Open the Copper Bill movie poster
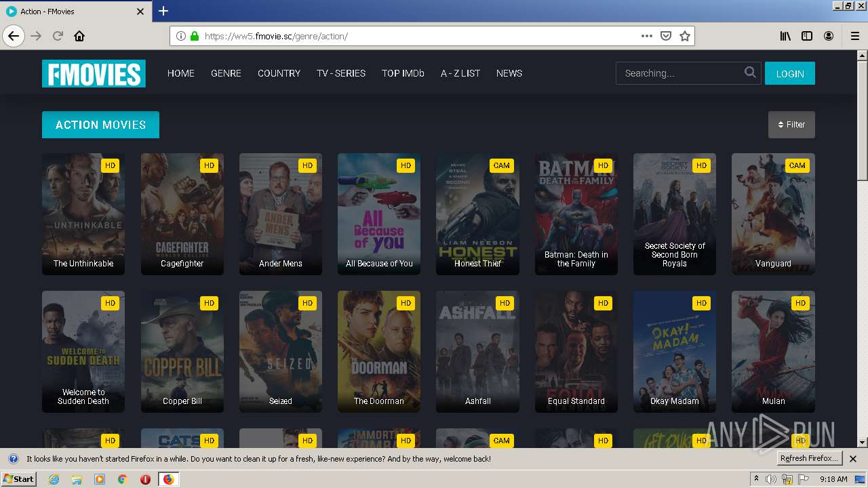Viewport: 868px width, 488px height. pos(182,352)
